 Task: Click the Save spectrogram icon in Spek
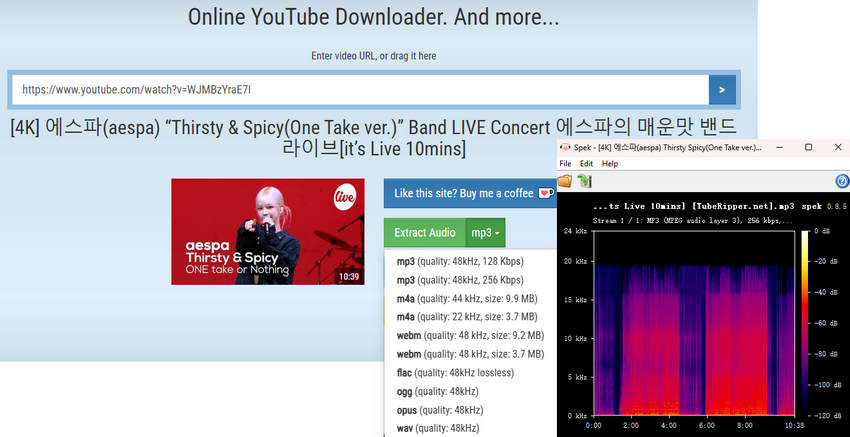click(x=584, y=181)
